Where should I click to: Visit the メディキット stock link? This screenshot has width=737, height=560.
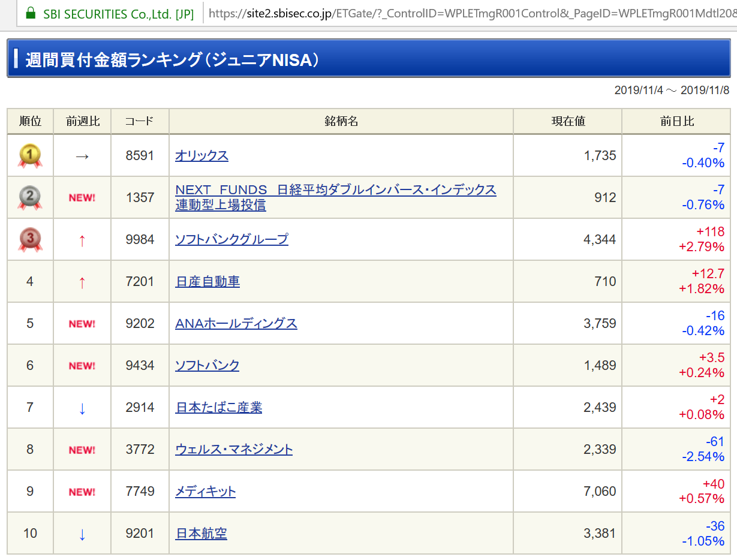[205, 492]
